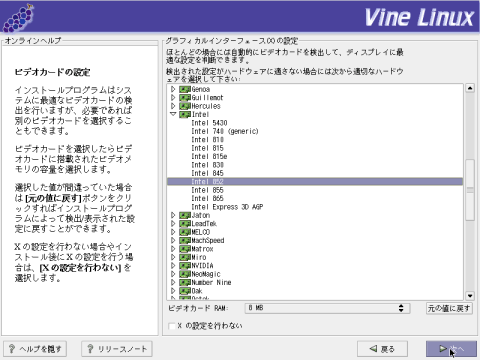Click the Matrox video card icon

pyautogui.click(x=185, y=249)
